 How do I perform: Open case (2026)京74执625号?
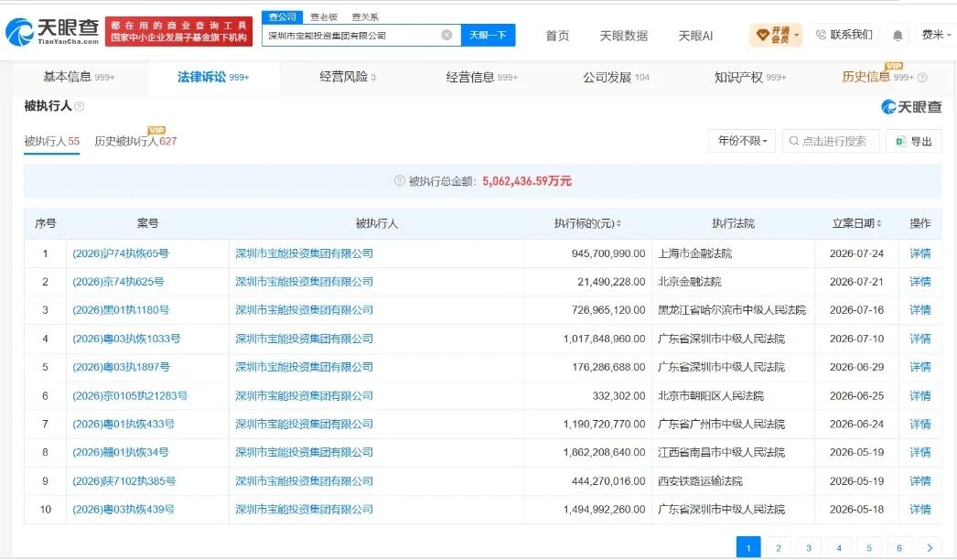pyautogui.click(x=118, y=282)
